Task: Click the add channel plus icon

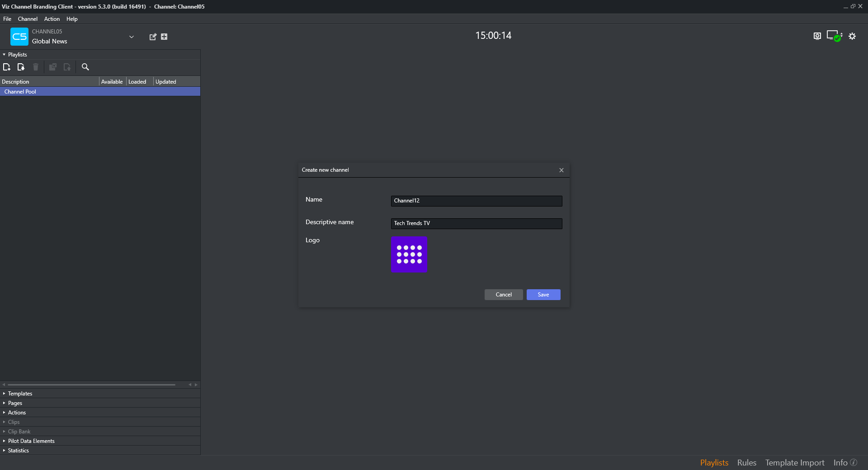Action: pos(164,37)
